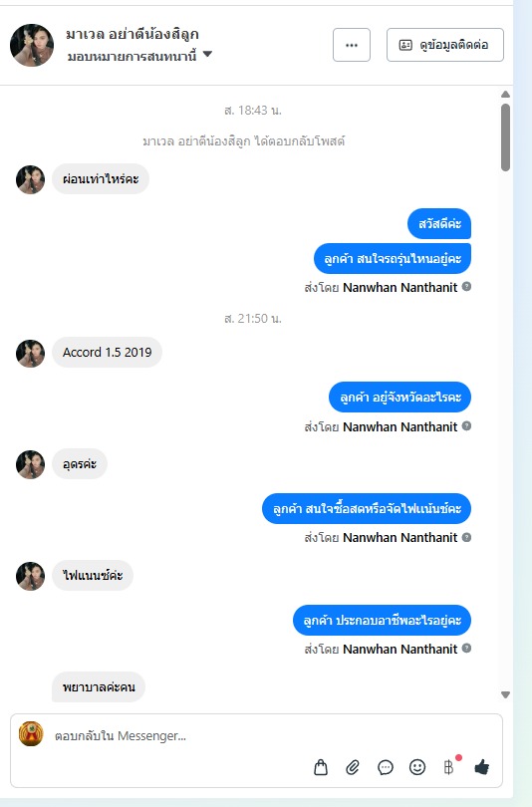Click info icon under the อยู่จังหวัดอะไรคะ message
Screen dimensions: 532x807
466,425
